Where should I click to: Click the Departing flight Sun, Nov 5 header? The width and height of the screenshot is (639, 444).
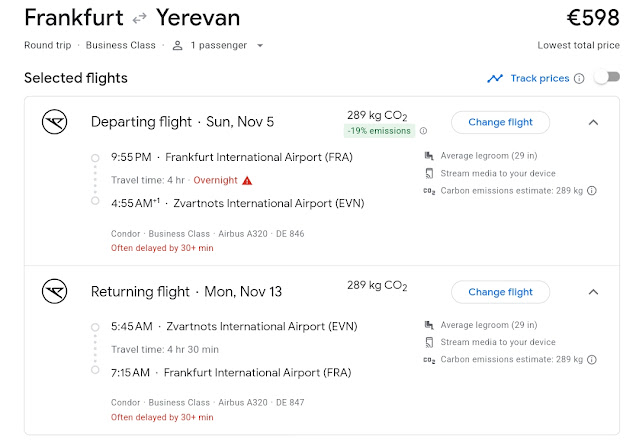pyautogui.click(x=182, y=122)
